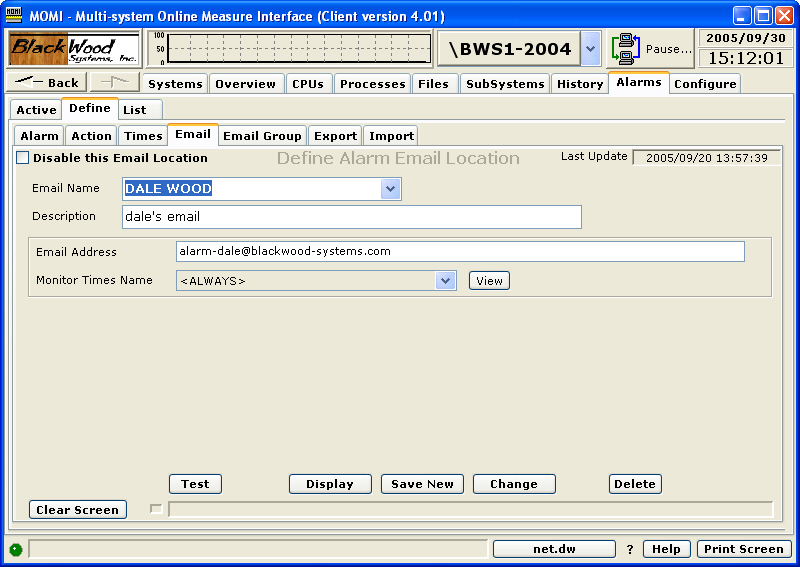Open the Email Name dropdown list
The height and width of the screenshot is (567, 800).
(x=390, y=189)
